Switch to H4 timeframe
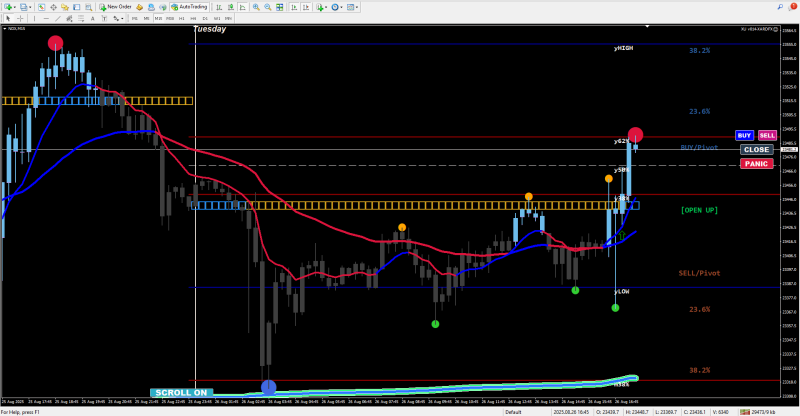Image resolution: width=800 pixels, height=416 pixels. point(193,18)
